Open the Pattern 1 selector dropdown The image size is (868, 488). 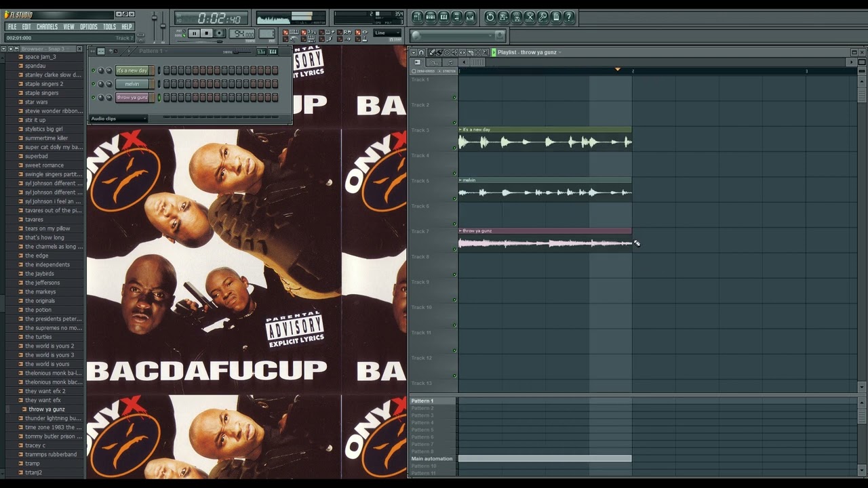tap(151, 51)
